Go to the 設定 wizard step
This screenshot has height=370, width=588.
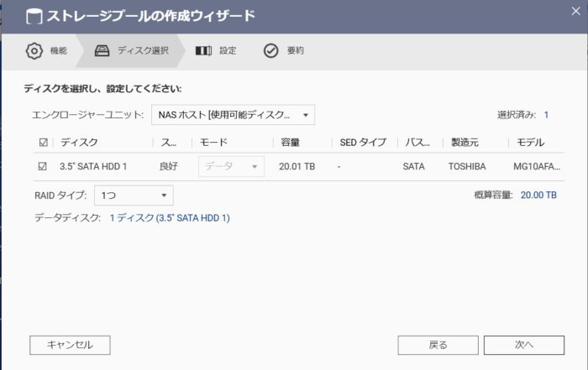pyautogui.click(x=228, y=50)
